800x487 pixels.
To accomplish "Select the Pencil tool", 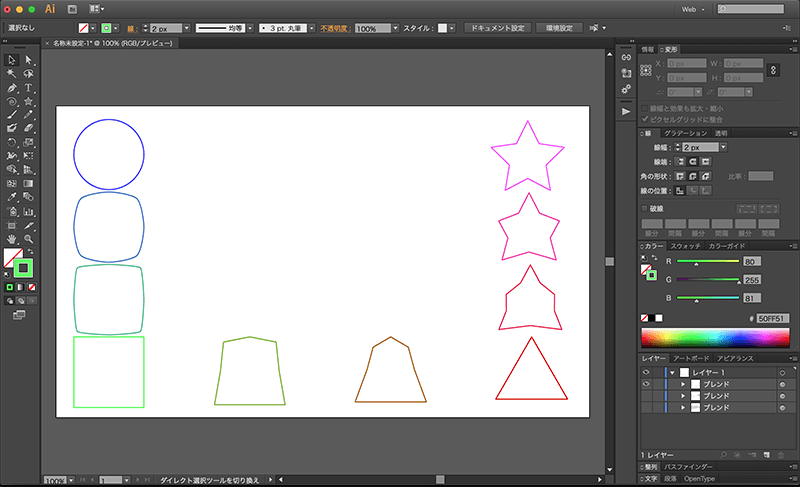I will tap(29, 115).
